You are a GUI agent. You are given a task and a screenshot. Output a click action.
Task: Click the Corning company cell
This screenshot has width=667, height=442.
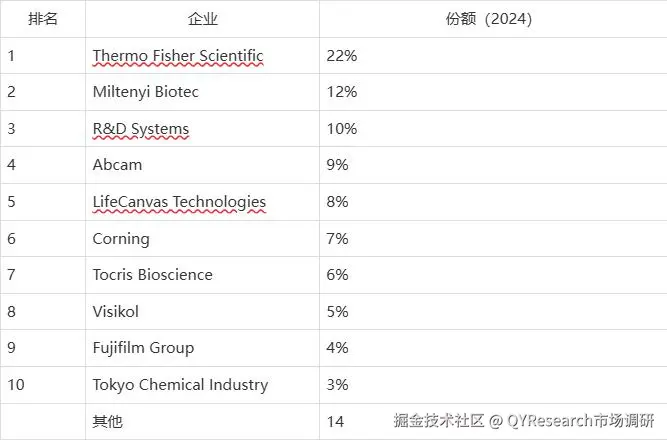121,238
